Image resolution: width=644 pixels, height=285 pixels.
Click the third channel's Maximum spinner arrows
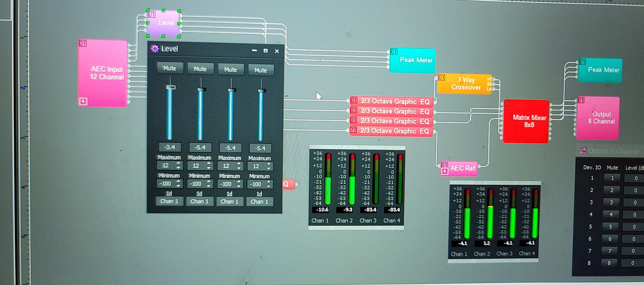239,166
